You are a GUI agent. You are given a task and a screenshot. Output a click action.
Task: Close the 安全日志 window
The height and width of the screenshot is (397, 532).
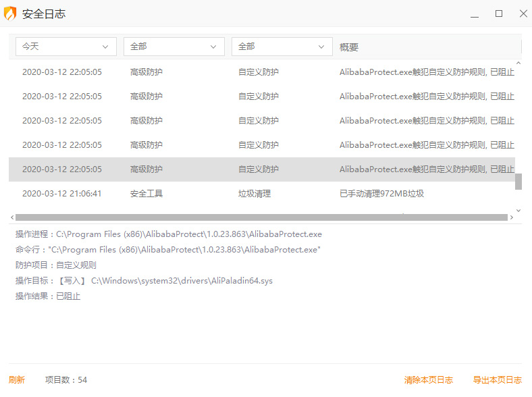[523, 14]
